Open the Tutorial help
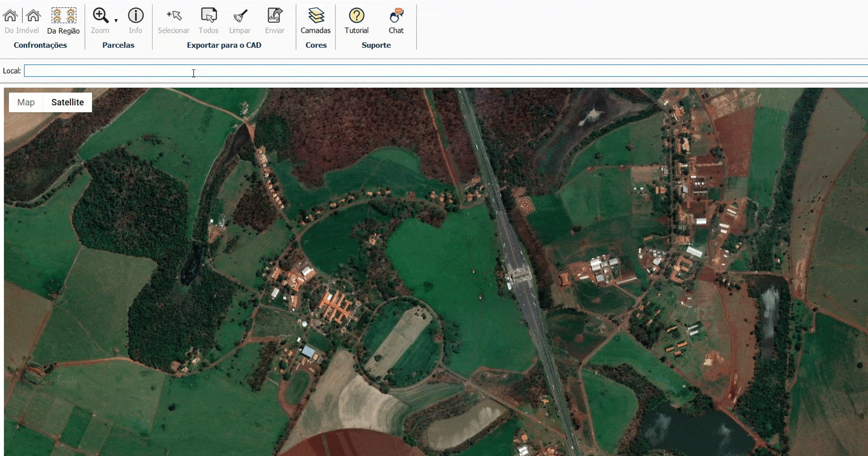This screenshot has width=868, height=456. [x=356, y=21]
